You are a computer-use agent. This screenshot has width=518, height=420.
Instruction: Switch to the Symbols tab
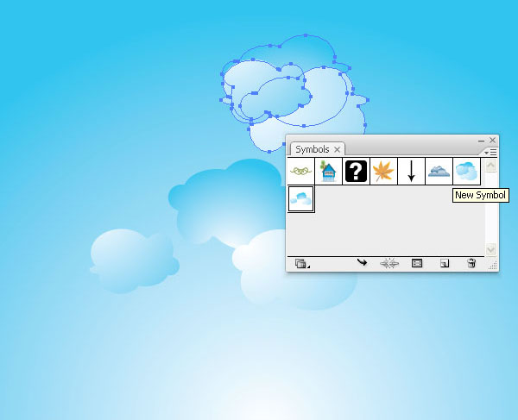click(x=313, y=149)
